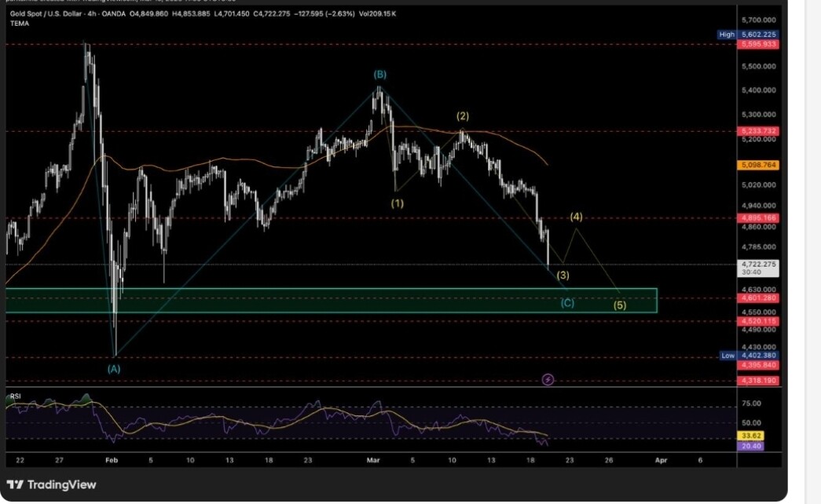Select the RSI indicator label
Image resolution: width=821 pixels, height=504 pixels.
(x=15, y=396)
